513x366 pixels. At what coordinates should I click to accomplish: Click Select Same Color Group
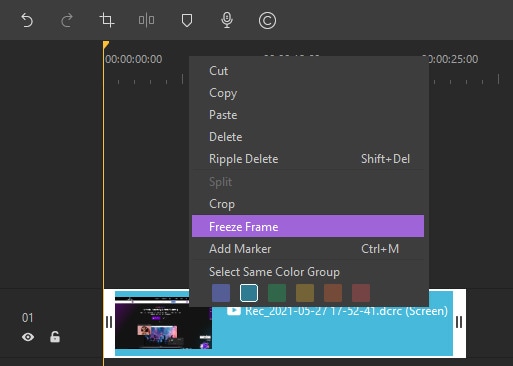click(274, 272)
